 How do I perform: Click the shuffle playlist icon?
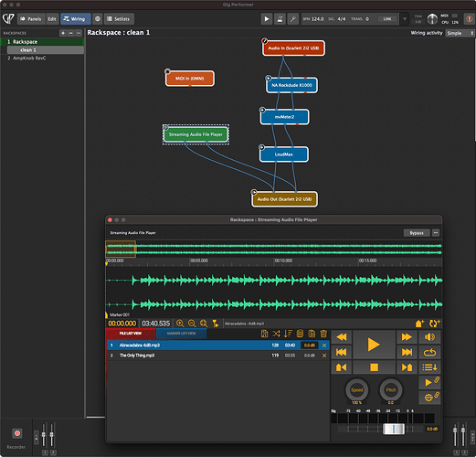[276, 334]
